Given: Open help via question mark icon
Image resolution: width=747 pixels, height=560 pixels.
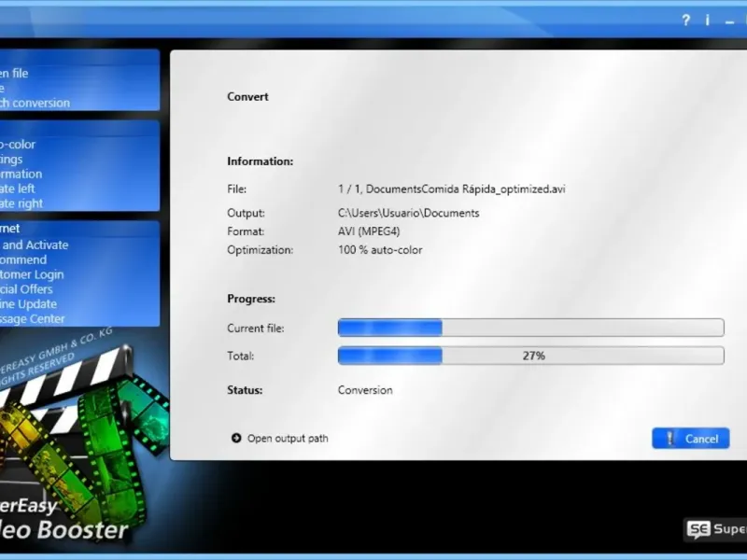Looking at the screenshot, I should pos(685,21).
